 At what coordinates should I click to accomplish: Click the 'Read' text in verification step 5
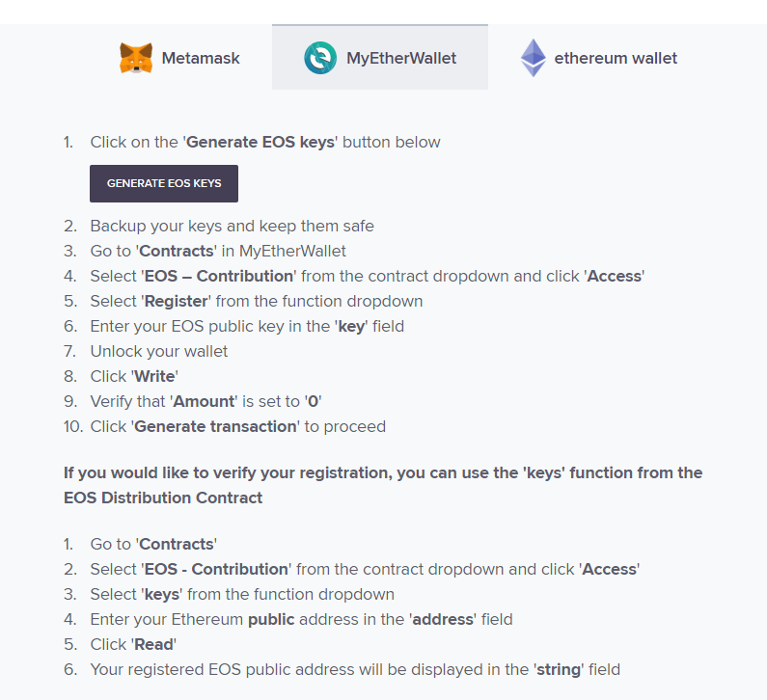click(x=154, y=644)
